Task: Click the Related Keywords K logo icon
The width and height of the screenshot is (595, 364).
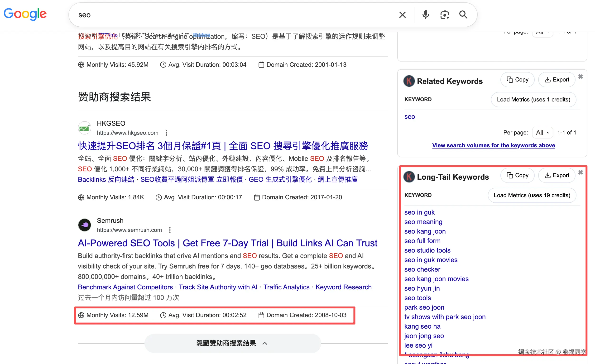Action: 409,81
